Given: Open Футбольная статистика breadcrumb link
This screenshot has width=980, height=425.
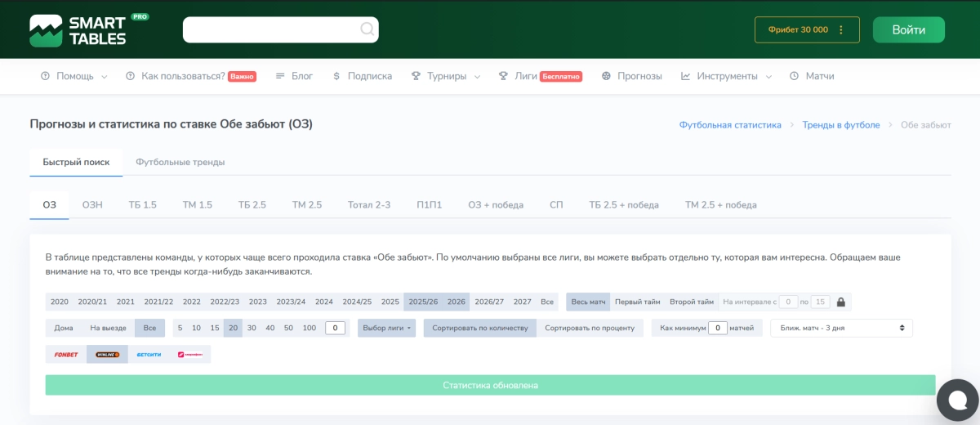Looking at the screenshot, I should pyautogui.click(x=730, y=125).
